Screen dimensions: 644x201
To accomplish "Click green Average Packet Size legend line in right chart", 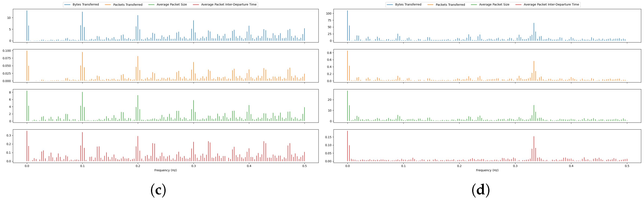I will click(474, 4).
